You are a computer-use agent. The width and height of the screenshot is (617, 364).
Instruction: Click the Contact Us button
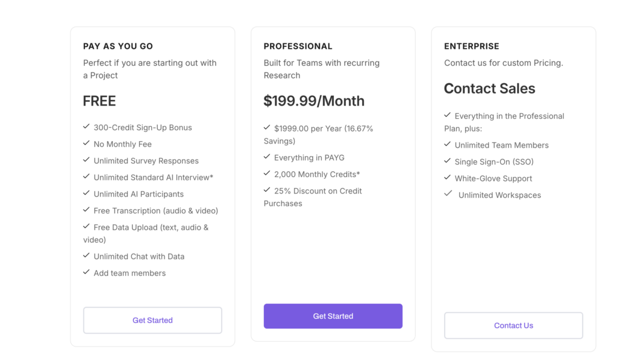pos(513,325)
